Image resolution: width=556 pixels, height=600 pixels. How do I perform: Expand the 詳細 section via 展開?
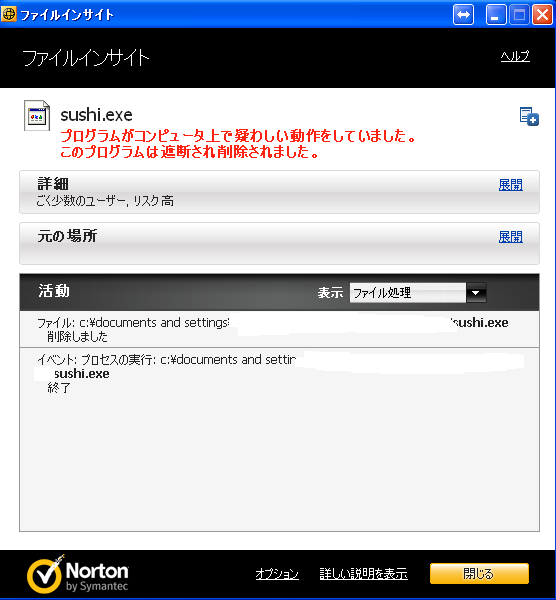click(510, 185)
